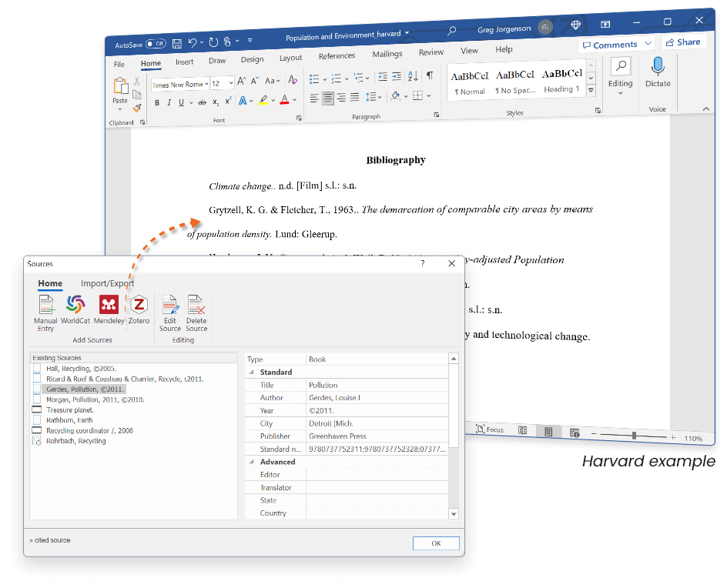Open the Mailings ribbon tab
The width and height of the screenshot is (727, 588).
[387, 54]
